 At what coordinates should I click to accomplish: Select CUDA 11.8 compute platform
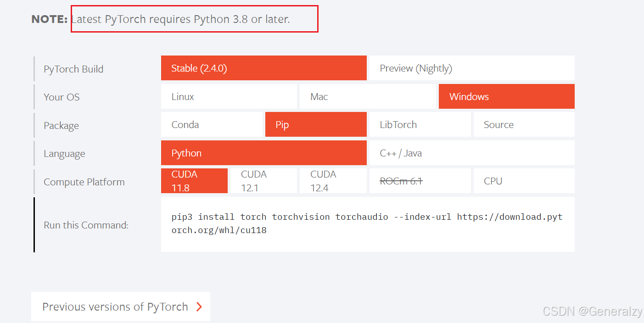(194, 181)
